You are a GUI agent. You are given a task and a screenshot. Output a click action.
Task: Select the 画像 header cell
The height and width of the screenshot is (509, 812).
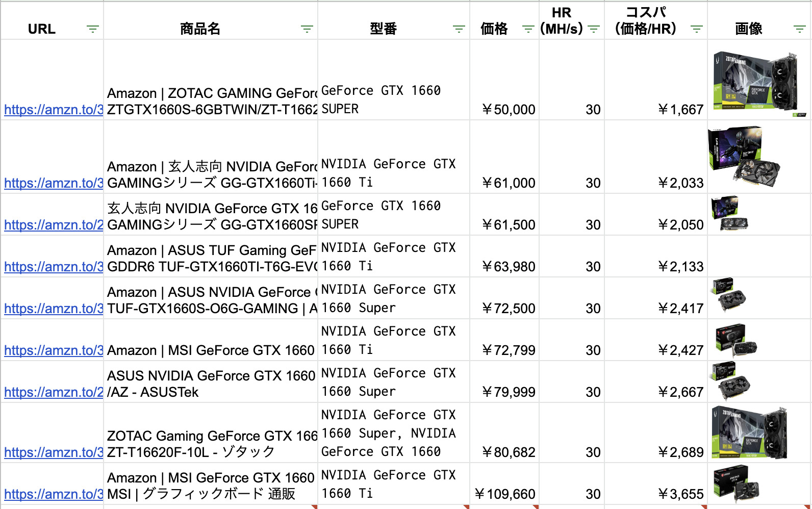click(759, 20)
